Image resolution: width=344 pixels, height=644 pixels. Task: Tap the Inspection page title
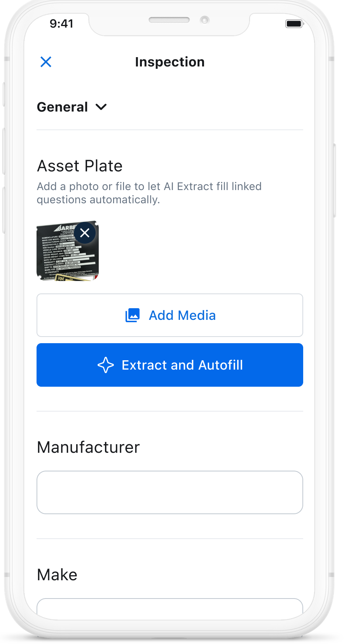point(170,62)
